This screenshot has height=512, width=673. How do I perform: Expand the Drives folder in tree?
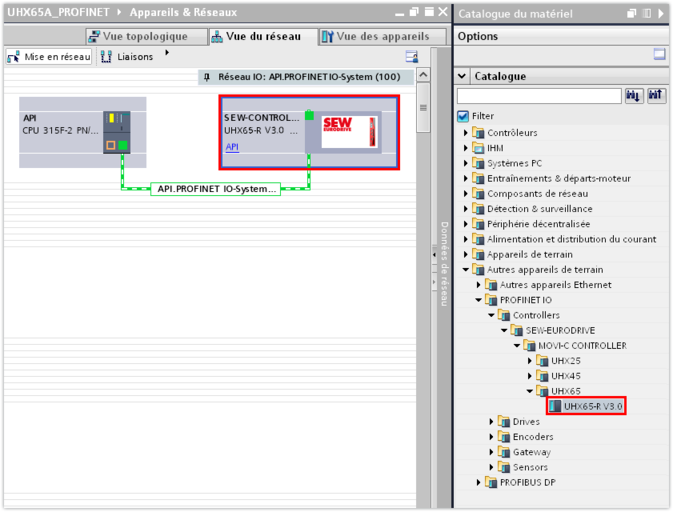[492, 422]
